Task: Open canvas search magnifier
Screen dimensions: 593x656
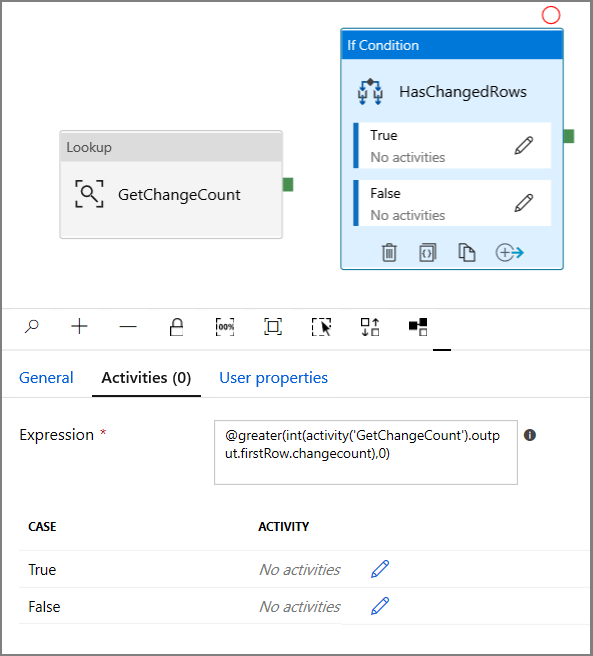Action: tap(32, 326)
